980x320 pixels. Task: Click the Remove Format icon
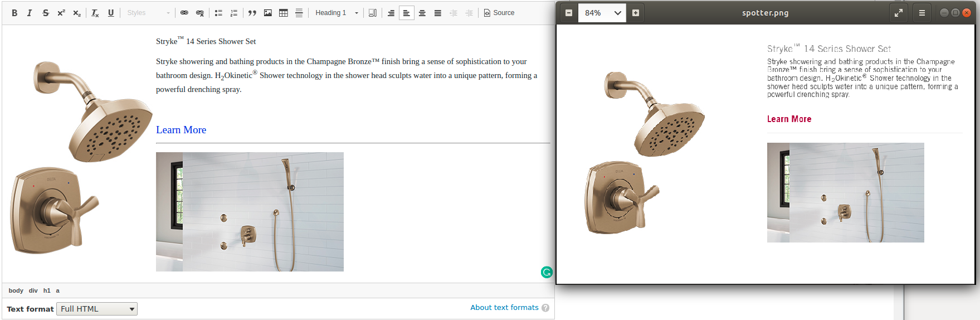95,13
